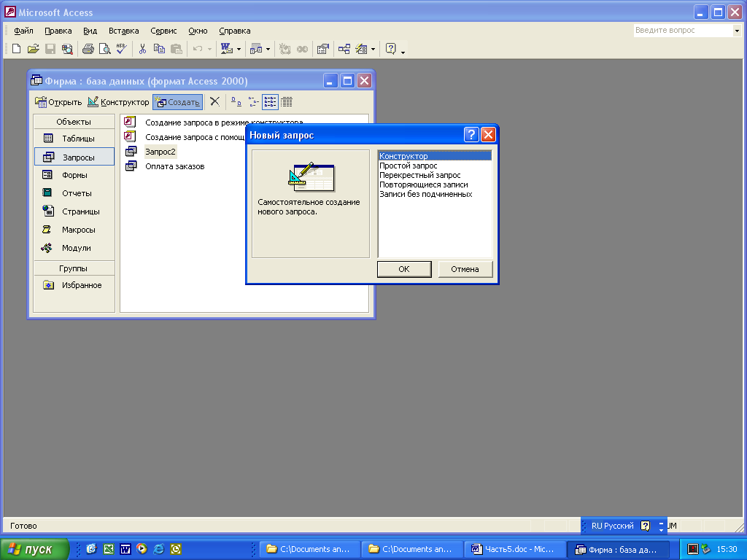Viewport: 747px width, 560px height.
Task: Open Print Preview from the toolbar
Action: (105, 49)
